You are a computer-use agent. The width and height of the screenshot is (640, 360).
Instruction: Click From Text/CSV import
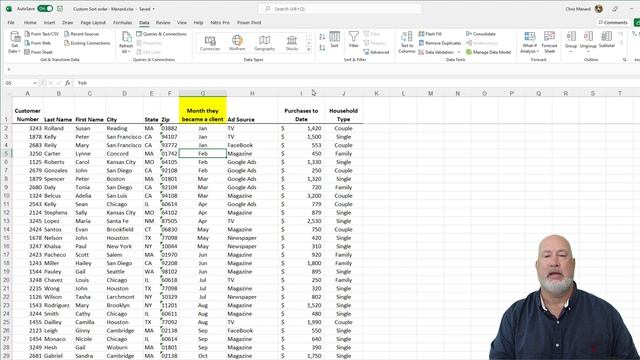[x=42, y=34]
